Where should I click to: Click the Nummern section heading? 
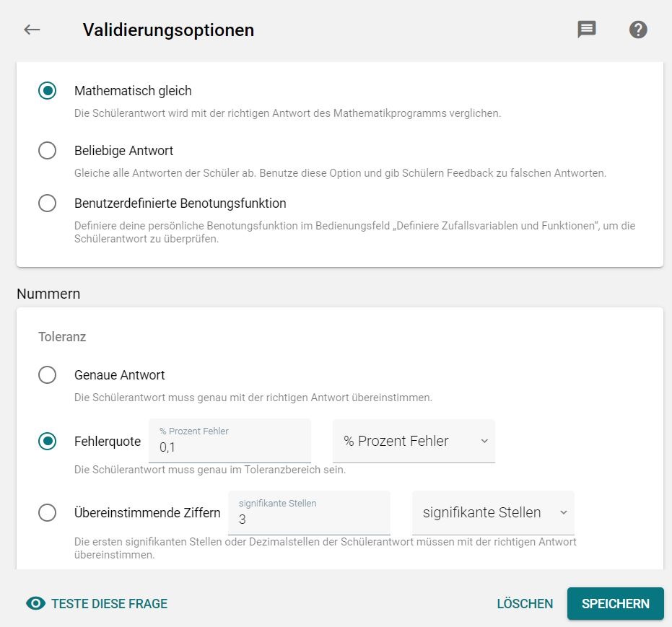48,294
